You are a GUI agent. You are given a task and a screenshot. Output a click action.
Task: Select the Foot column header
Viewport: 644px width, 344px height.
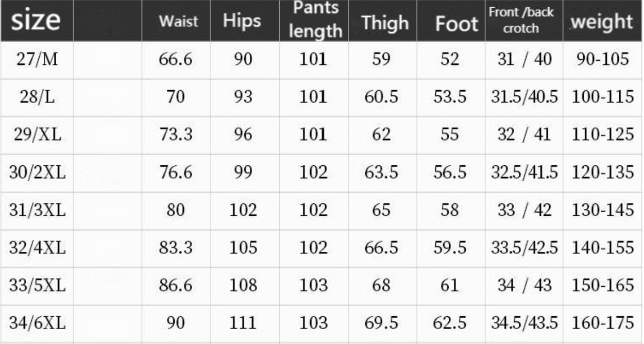(456, 24)
